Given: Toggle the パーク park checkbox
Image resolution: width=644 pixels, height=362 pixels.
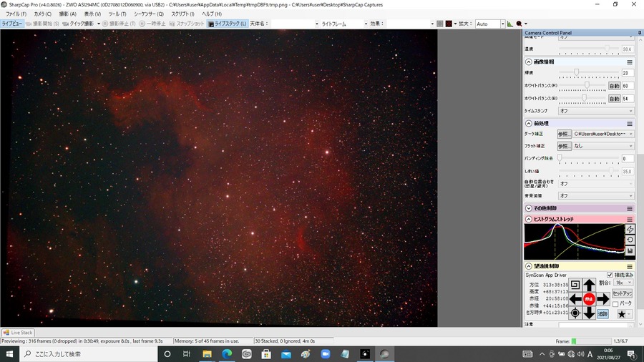Looking at the screenshot, I should 615,304.
